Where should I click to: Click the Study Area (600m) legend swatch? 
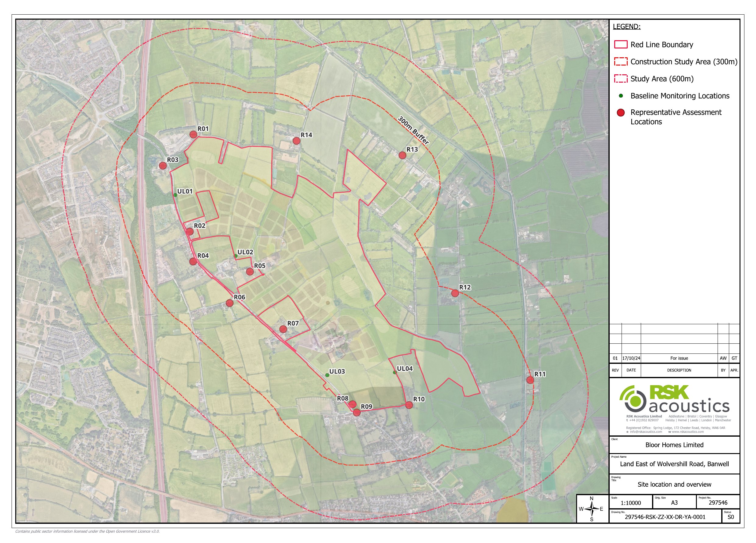click(x=621, y=79)
